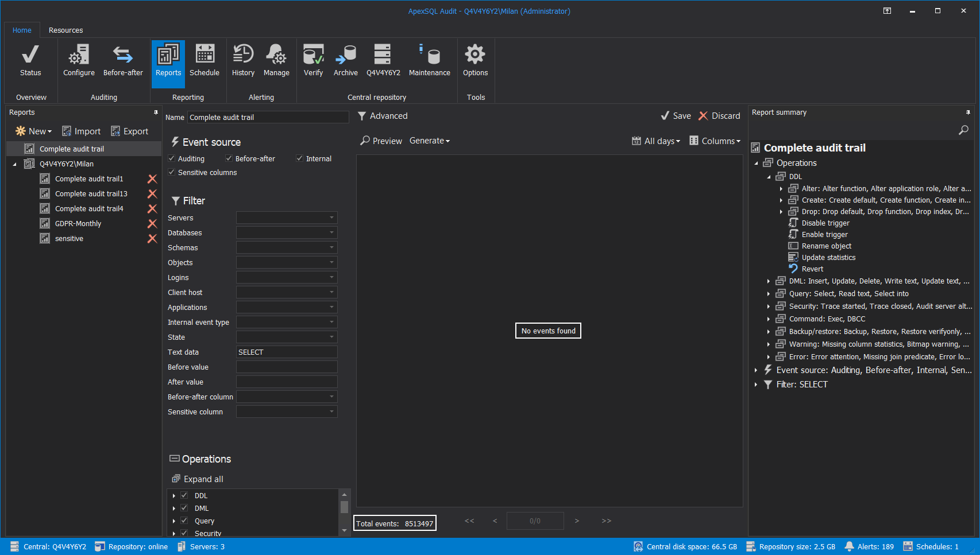This screenshot has height=555, width=980.
Task: Open the Options tools icon
Action: [476, 60]
